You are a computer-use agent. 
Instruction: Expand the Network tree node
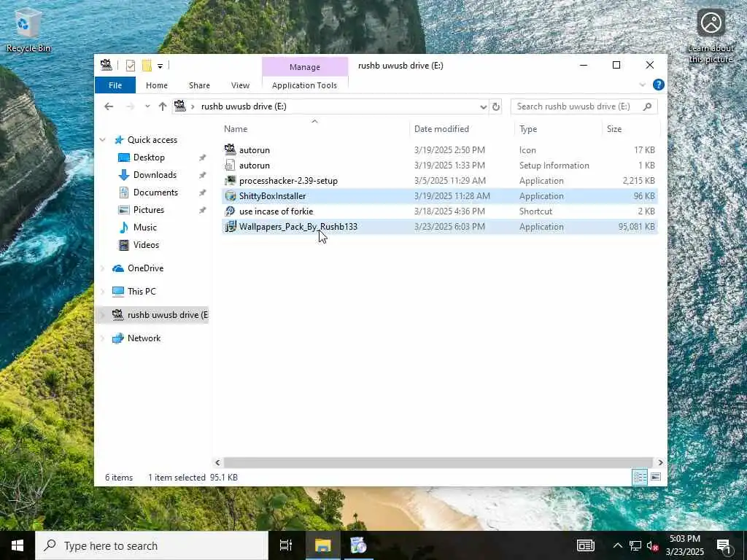[x=102, y=338]
